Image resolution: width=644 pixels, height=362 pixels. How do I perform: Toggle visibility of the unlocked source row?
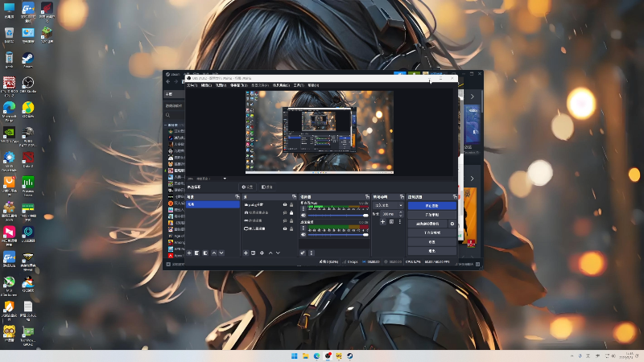[x=285, y=213]
